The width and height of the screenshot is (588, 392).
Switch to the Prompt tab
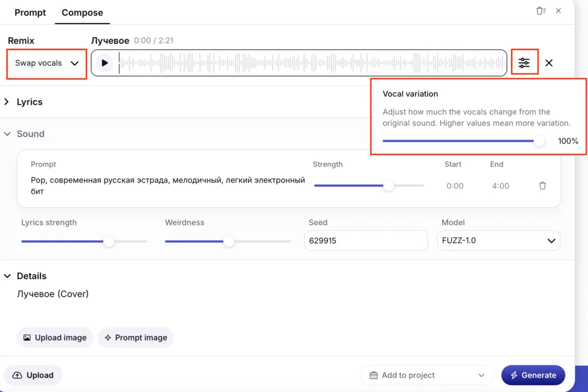click(x=30, y=12)
